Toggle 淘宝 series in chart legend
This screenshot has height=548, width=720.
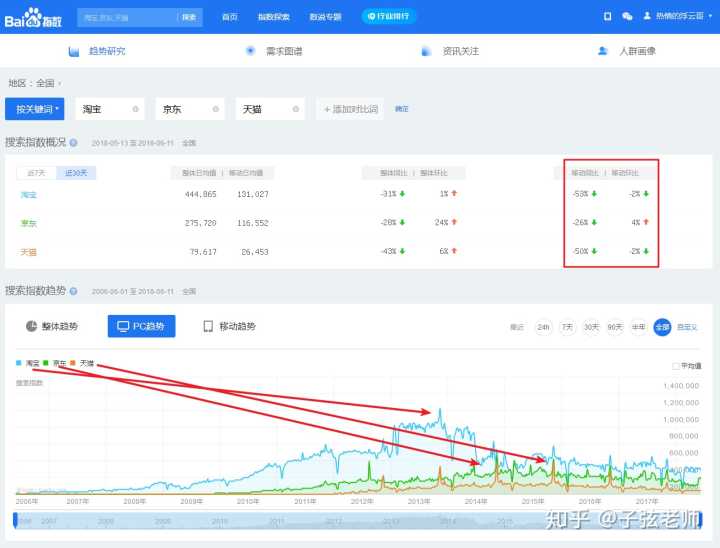pyautogui.click(x=29, y=363)
